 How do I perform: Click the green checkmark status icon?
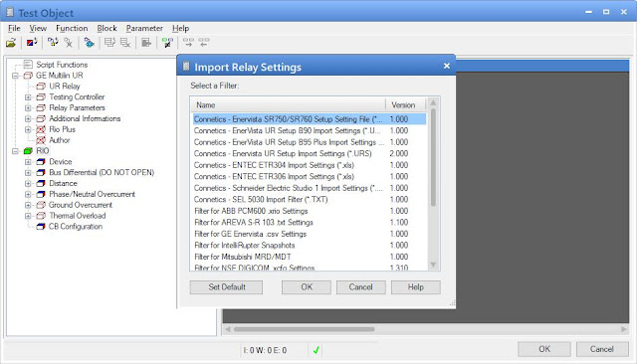(316, 350)
